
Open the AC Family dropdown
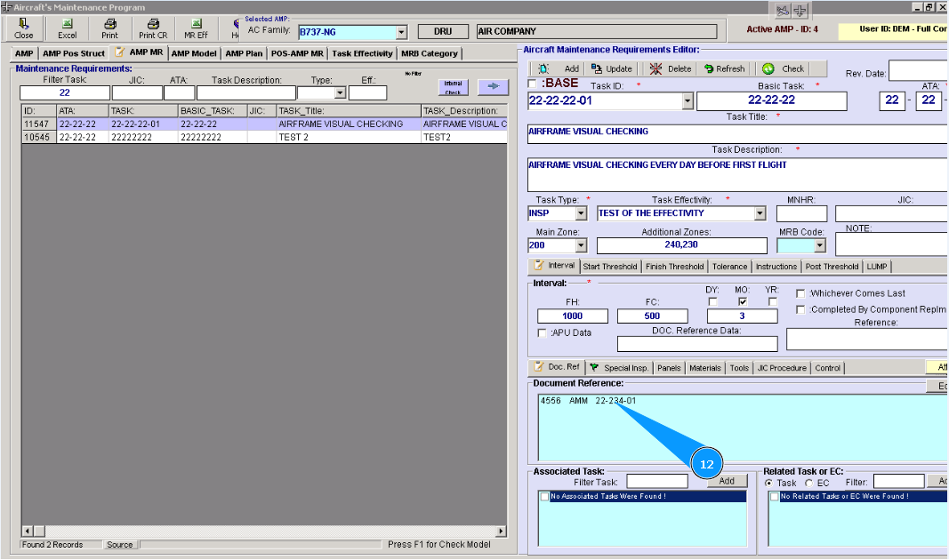tap(401, 32)
